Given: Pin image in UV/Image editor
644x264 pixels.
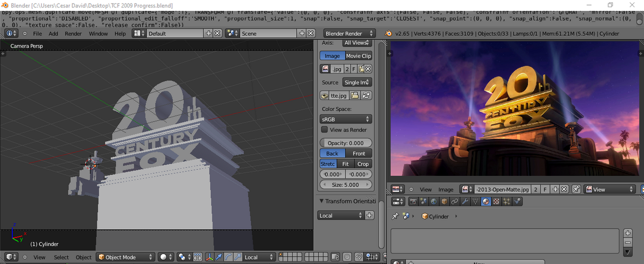Looking at the screenshot, I should [577, 189].
